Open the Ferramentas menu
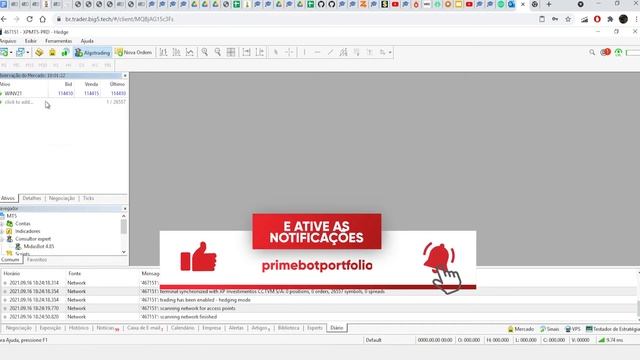This screenshot has width=640, height=360. tap(58, 41)
